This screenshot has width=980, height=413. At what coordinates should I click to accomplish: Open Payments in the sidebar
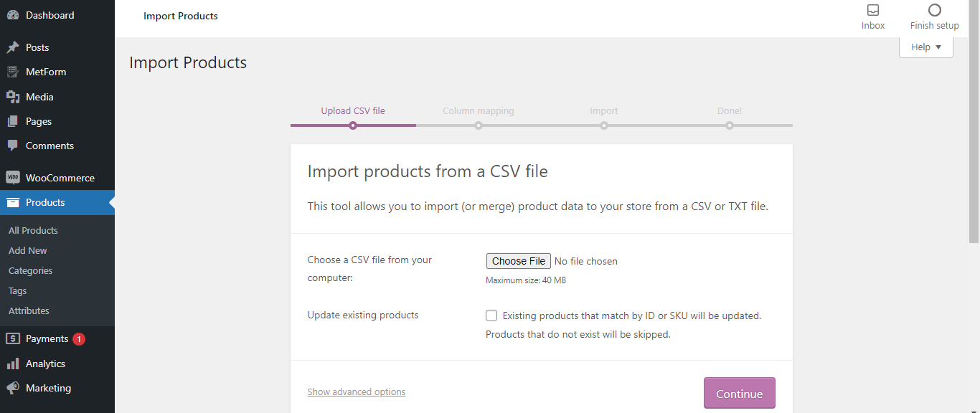[x=47, y=338]
